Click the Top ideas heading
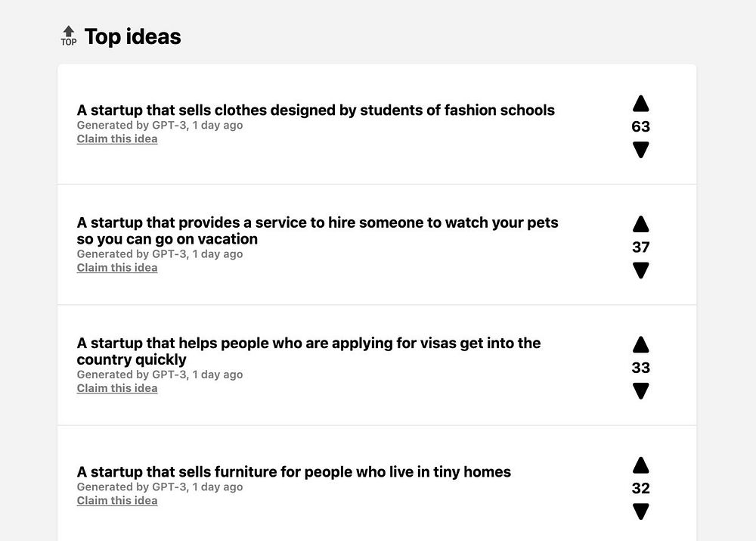 point(133,36)
